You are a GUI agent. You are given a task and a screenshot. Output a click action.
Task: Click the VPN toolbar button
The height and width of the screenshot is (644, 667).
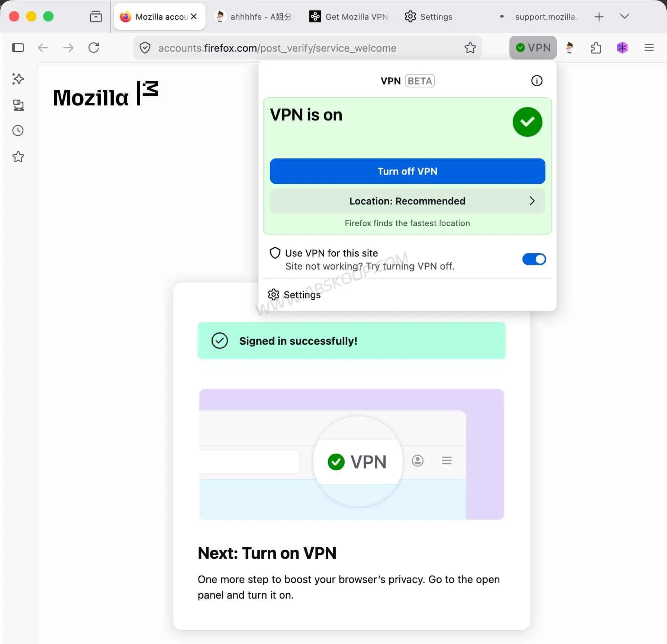[533, 48]
